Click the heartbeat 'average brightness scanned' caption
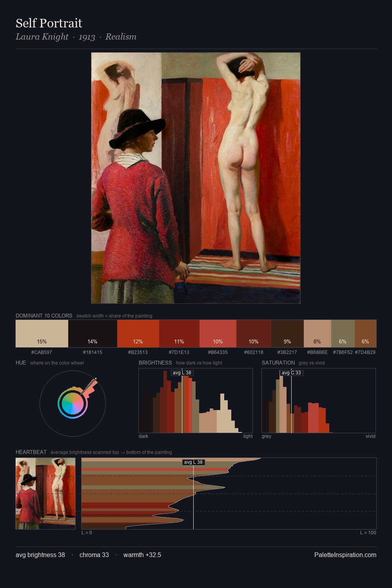The image size is (392, 588). point(111,452)
